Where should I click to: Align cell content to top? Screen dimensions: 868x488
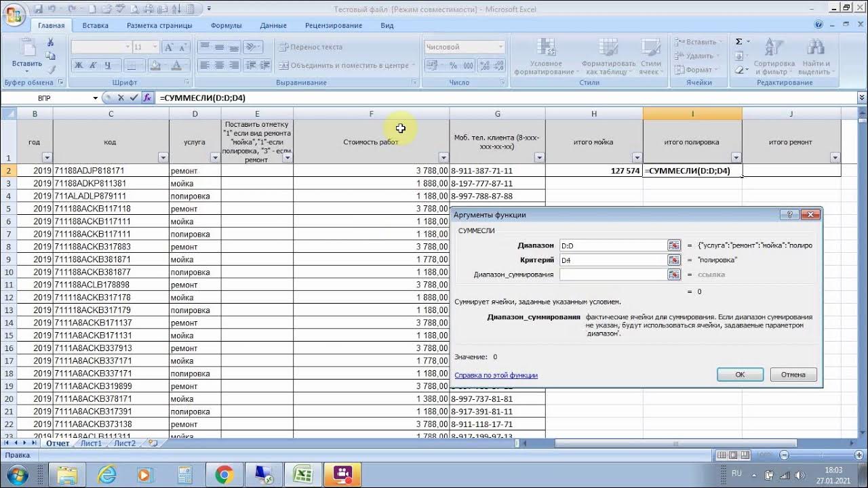(x=205, y=47)
